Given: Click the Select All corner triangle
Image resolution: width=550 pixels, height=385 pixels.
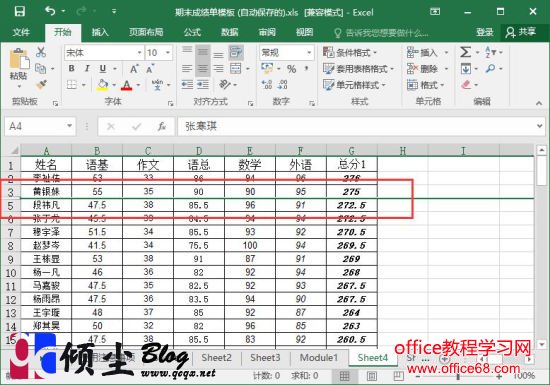Looking at the screenshot, I should coord(14,151).
